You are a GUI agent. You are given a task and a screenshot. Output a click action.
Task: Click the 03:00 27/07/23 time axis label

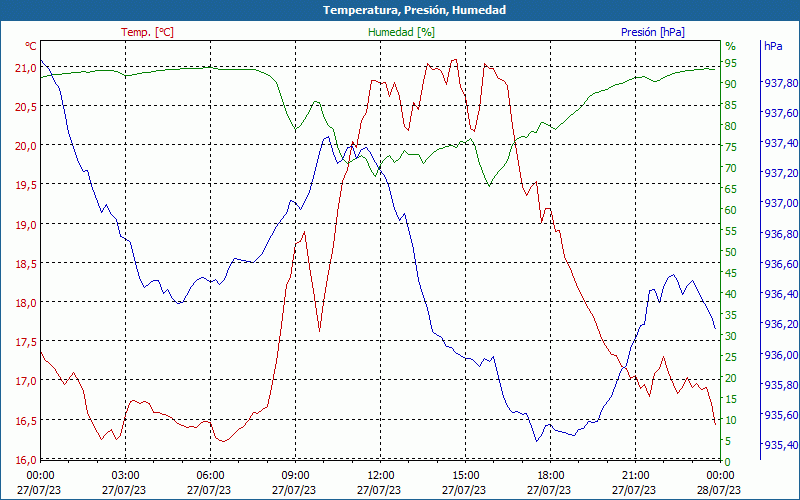124,483
